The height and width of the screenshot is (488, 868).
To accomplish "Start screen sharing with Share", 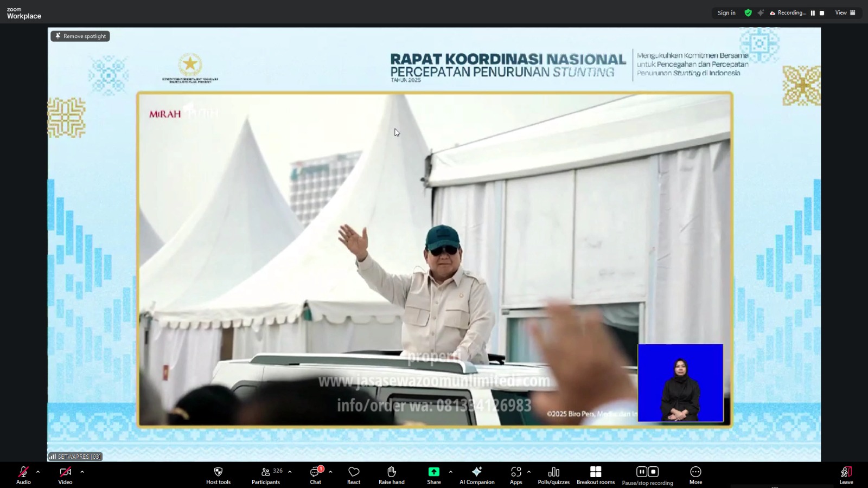I will [x=433, y=472].
